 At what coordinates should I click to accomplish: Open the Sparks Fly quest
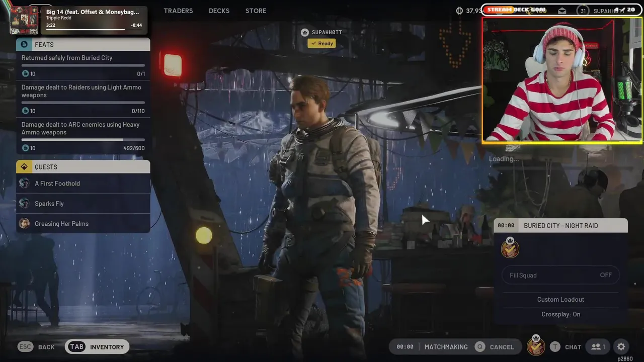(83, 204)
